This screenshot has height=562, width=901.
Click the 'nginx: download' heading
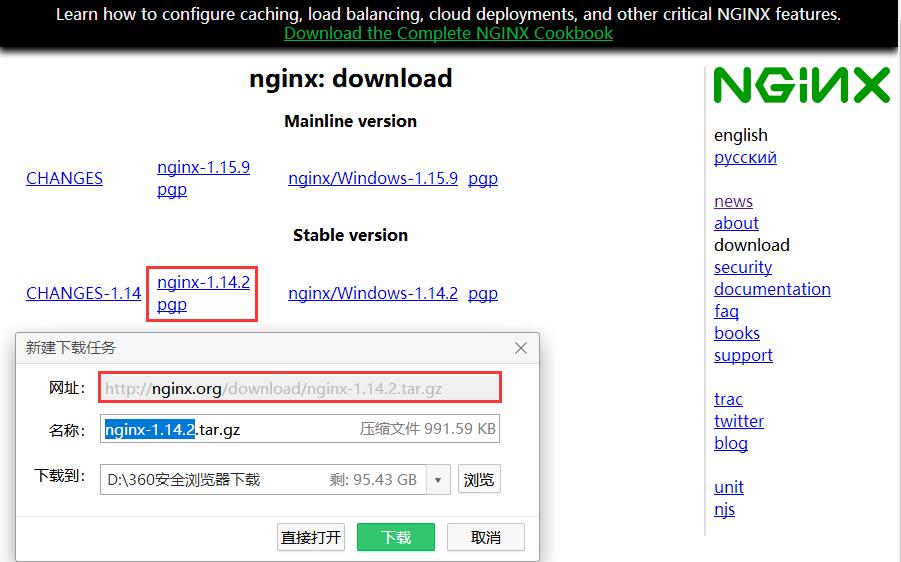351,79
